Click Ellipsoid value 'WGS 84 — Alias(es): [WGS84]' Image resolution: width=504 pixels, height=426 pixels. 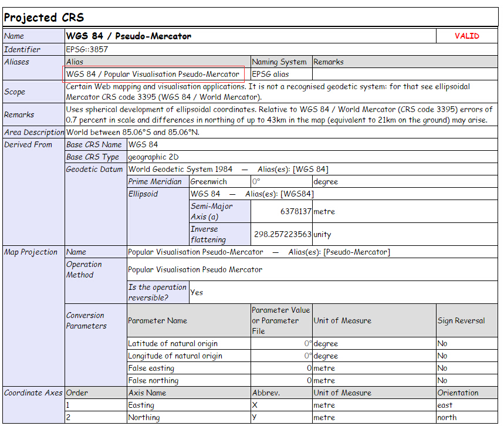(252, 194)
